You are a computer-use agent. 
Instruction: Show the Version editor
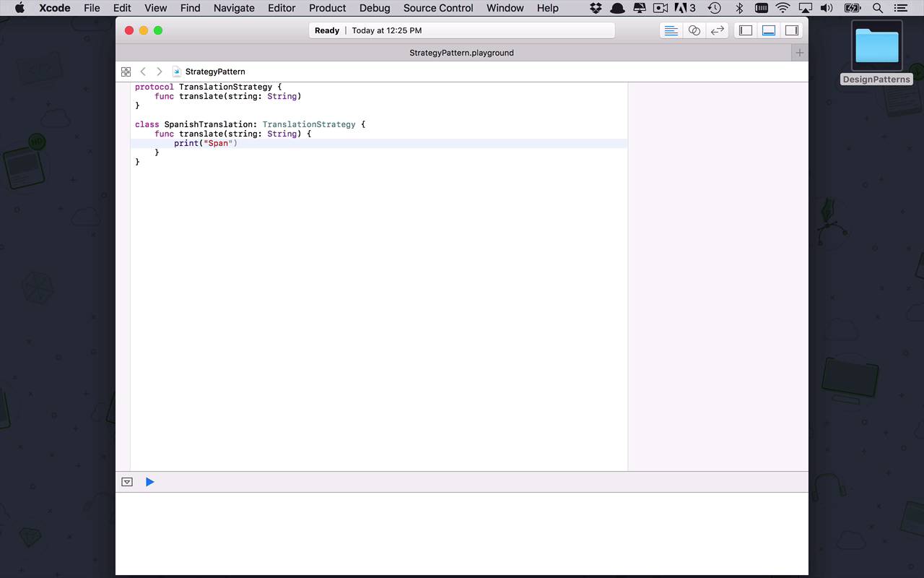coord(717,30)
